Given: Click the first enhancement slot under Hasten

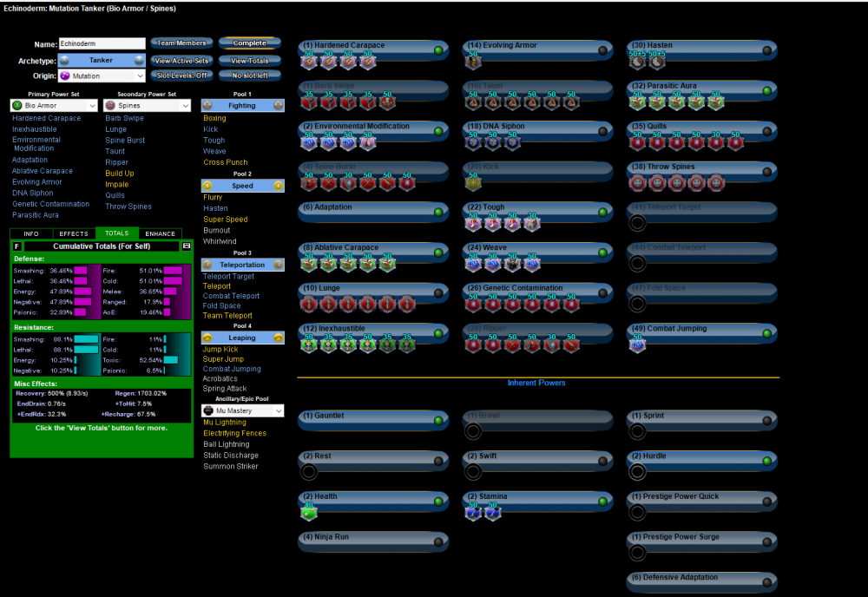Looking at the screenshot, I should (x=636, y=61).
